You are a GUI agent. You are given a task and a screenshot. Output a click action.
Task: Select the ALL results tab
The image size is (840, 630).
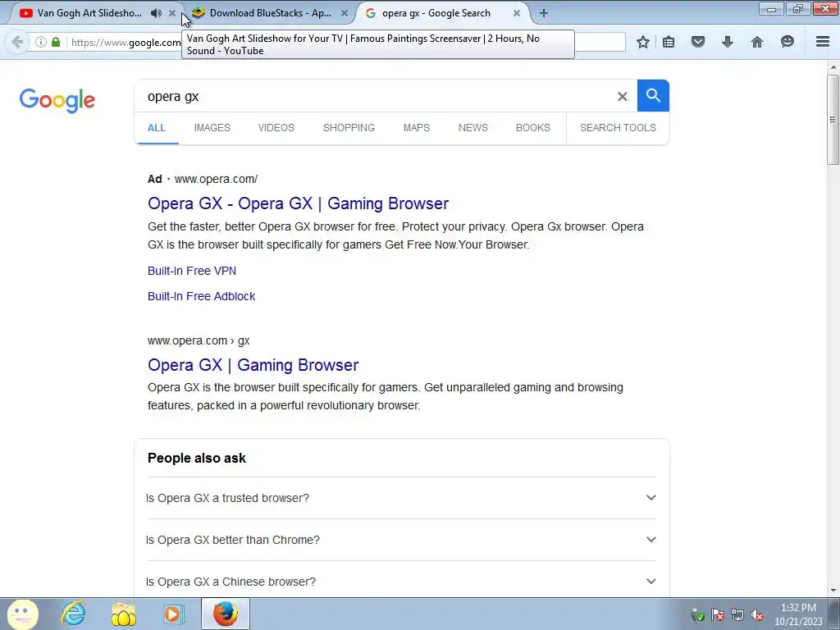pos(157,127)
